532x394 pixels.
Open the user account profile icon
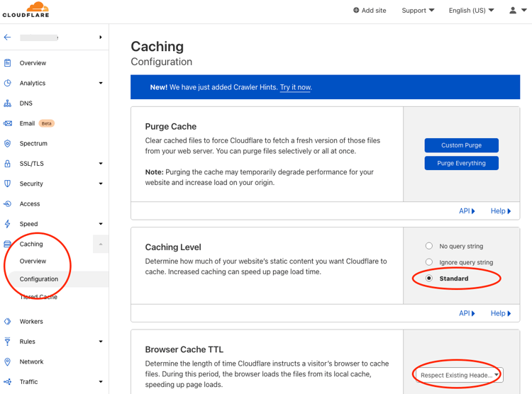[x=513, y=11]
